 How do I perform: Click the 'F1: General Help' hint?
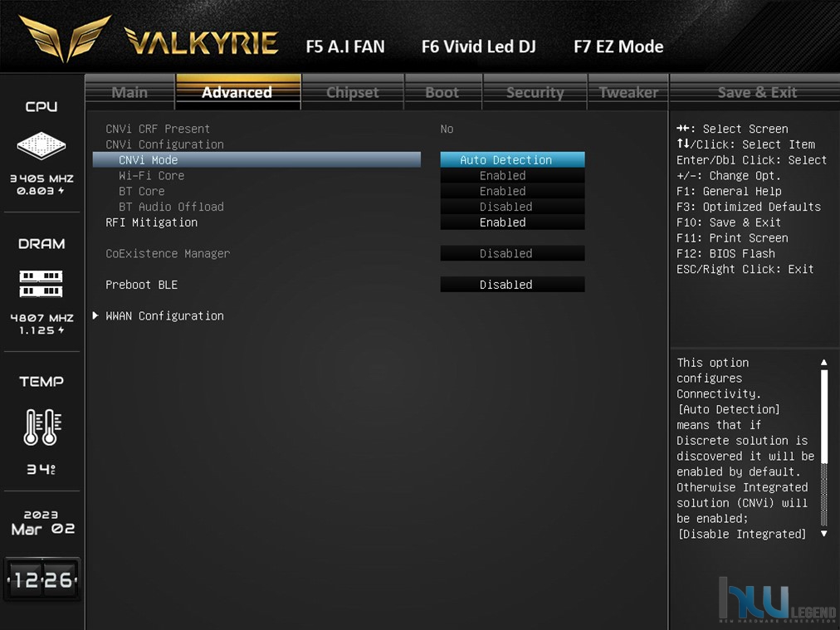729,191
